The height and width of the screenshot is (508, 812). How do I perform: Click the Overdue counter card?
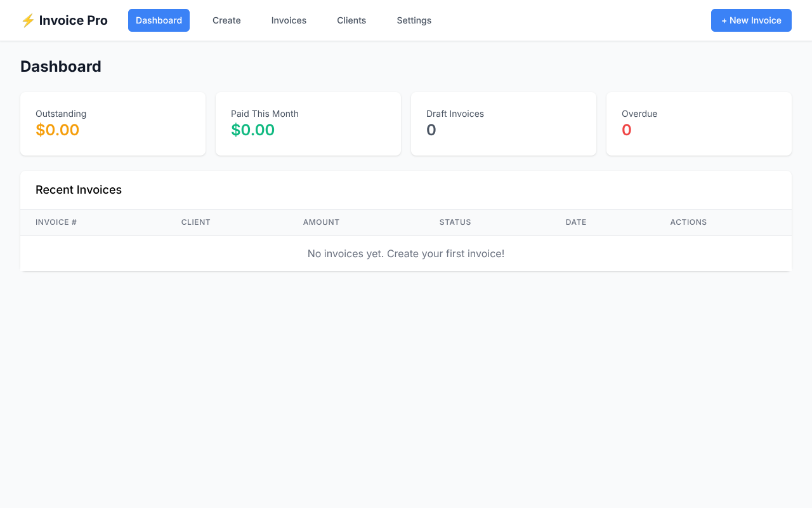click(699, 123)
